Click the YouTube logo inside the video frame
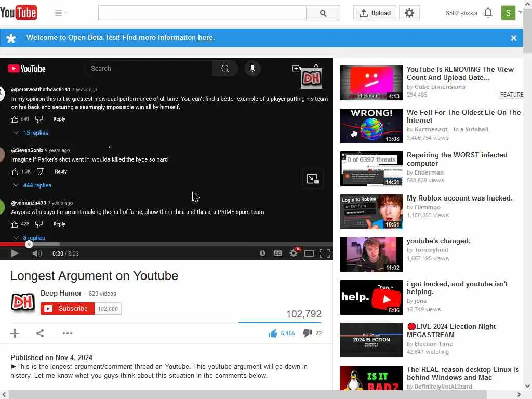532x399 pixels. (x=27, y=69)
